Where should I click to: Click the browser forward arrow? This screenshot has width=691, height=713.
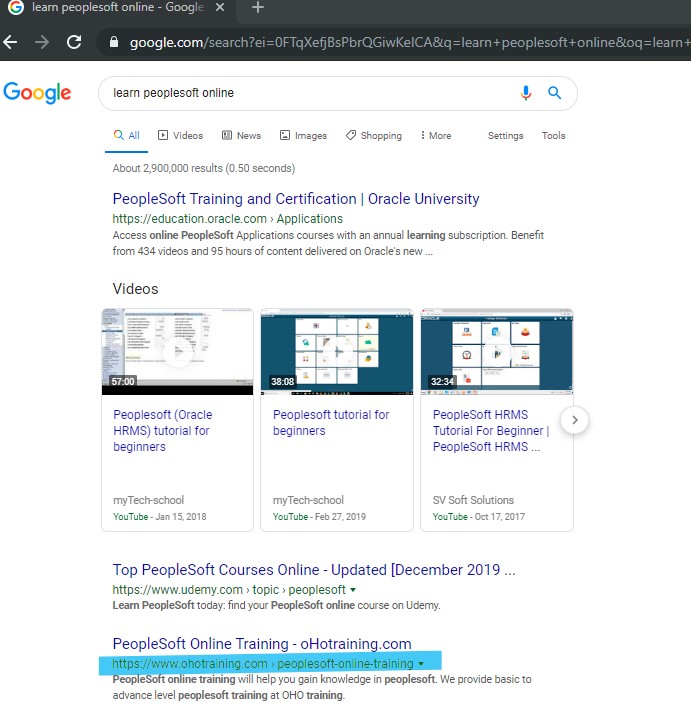click(x=42, y=42)
